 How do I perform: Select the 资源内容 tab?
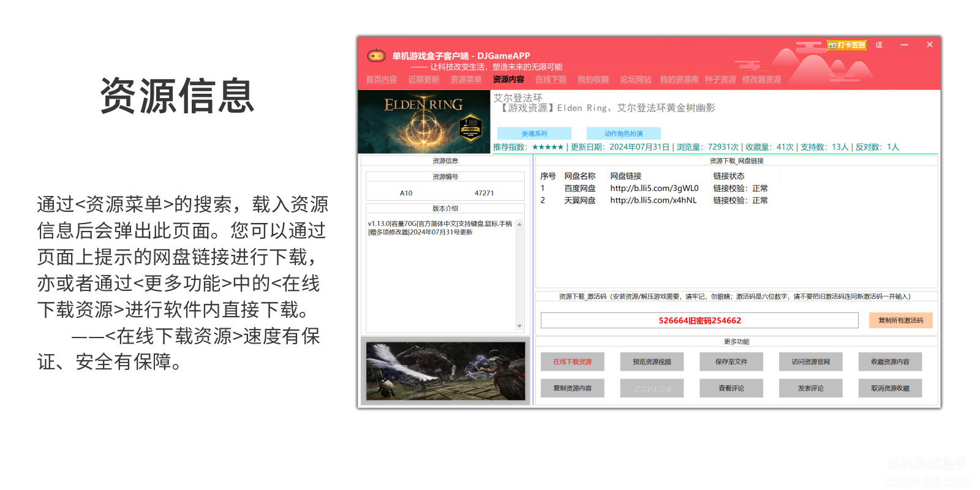(508, 80)
